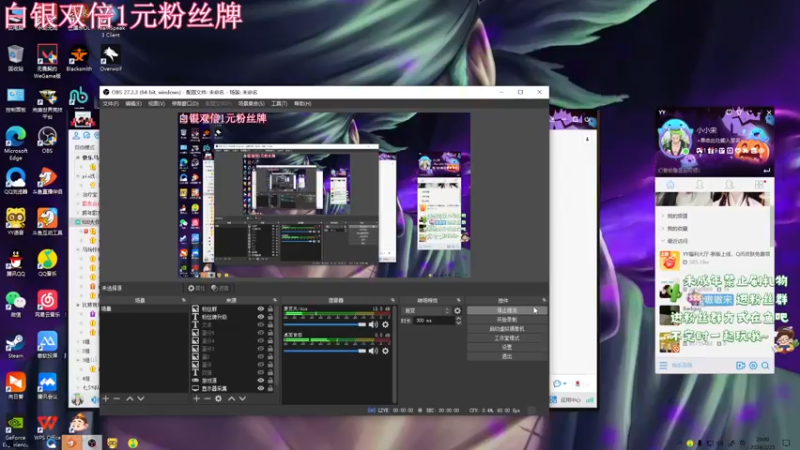
Task: Move scene up with arrow icon
Action: [130, 398]
